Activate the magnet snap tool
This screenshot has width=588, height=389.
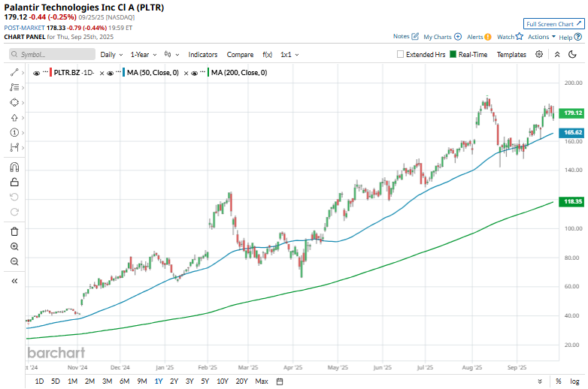14,167
